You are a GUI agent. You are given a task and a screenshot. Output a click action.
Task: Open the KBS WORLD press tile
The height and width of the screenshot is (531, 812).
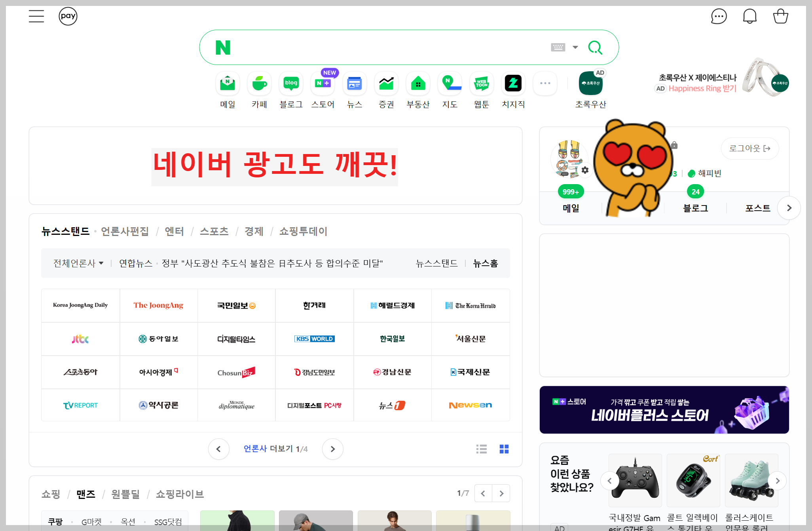[315, 339]
